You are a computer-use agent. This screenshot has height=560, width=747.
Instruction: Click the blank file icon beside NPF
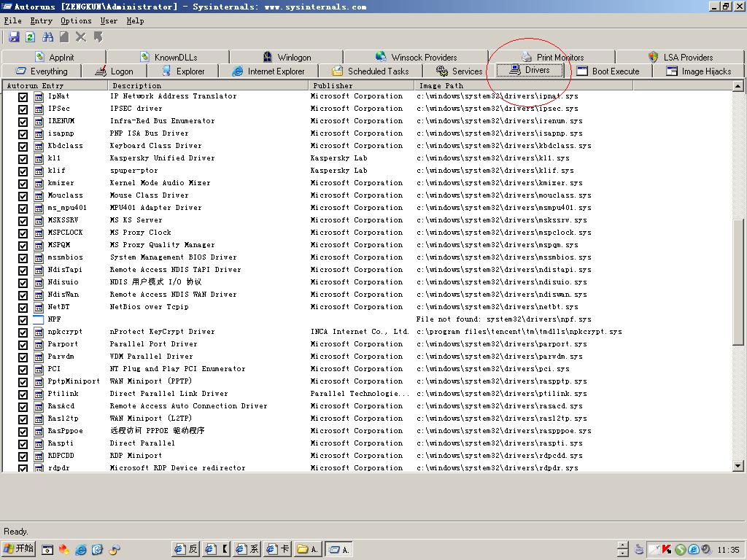click(39, 319)
